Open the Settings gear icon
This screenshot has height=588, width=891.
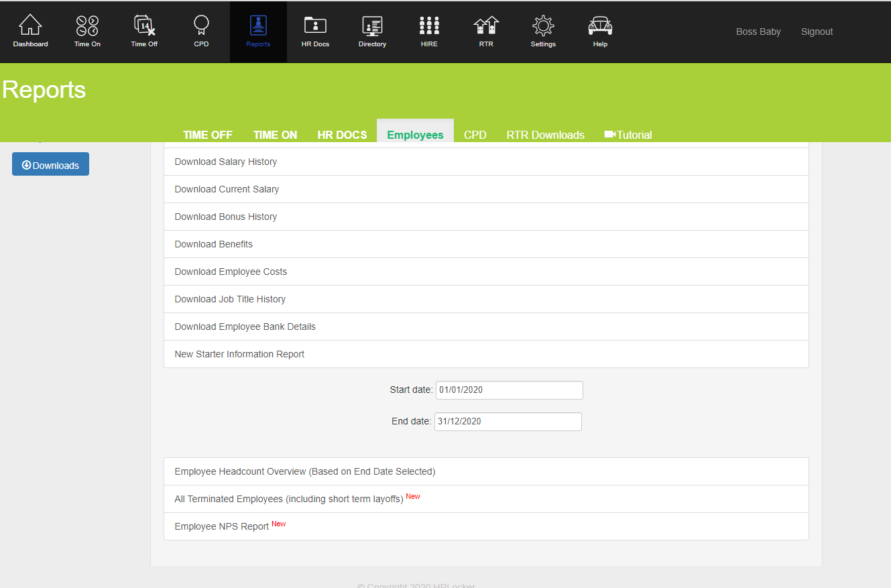pos(543,27)
